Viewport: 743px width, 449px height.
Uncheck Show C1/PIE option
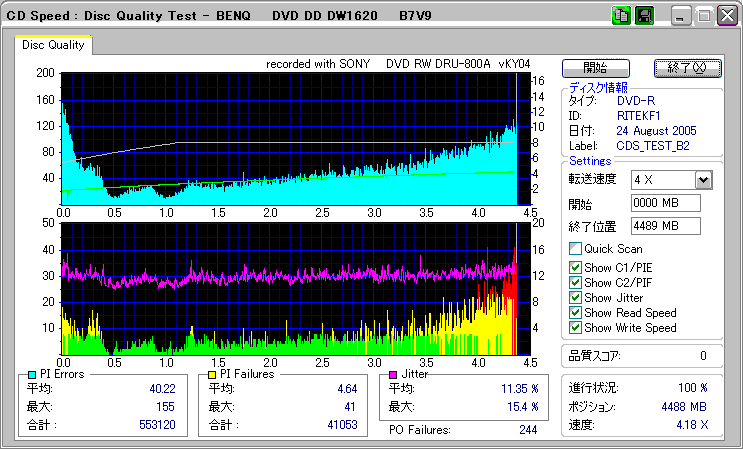575,267
